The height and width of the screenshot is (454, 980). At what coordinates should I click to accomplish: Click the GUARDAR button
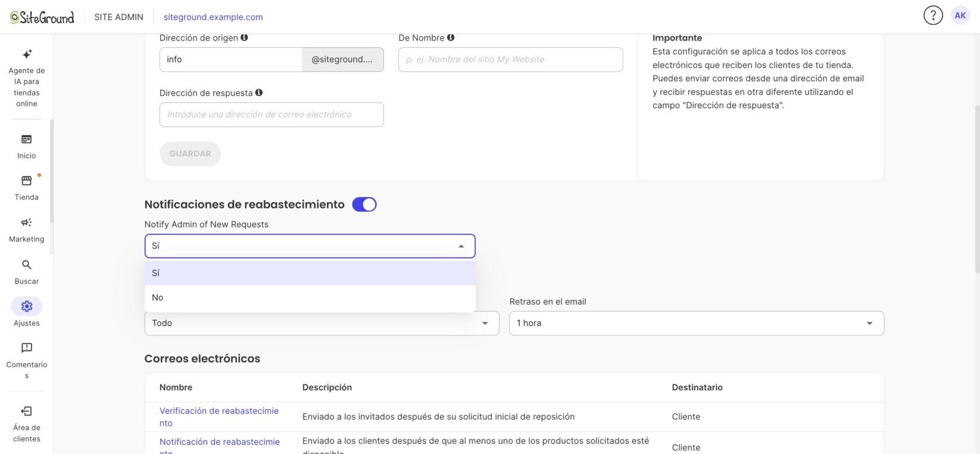point(191,154)
